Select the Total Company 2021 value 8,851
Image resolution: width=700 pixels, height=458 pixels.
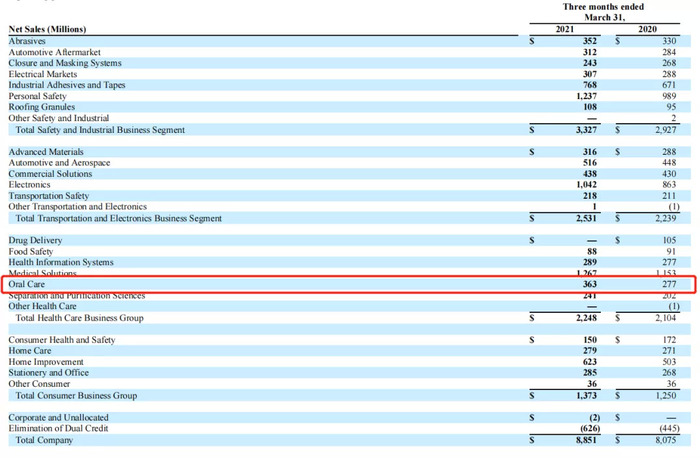pos(586,440)
